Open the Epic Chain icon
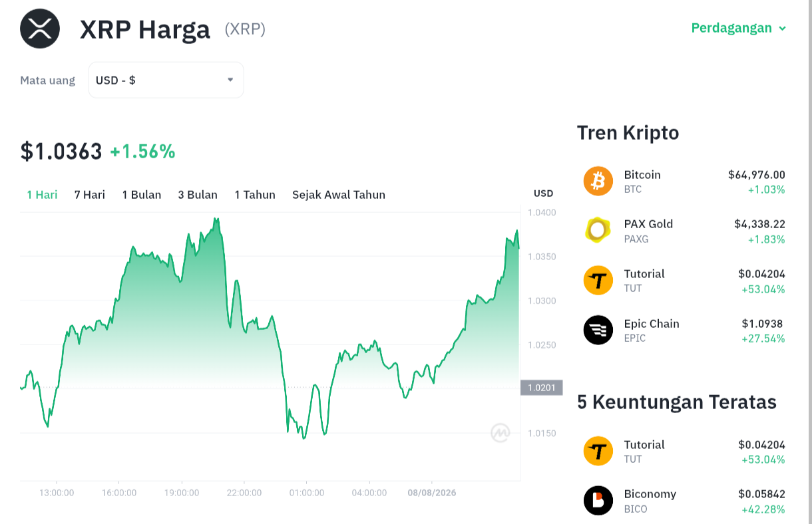The image size is (812, 524). click(598, 330)
